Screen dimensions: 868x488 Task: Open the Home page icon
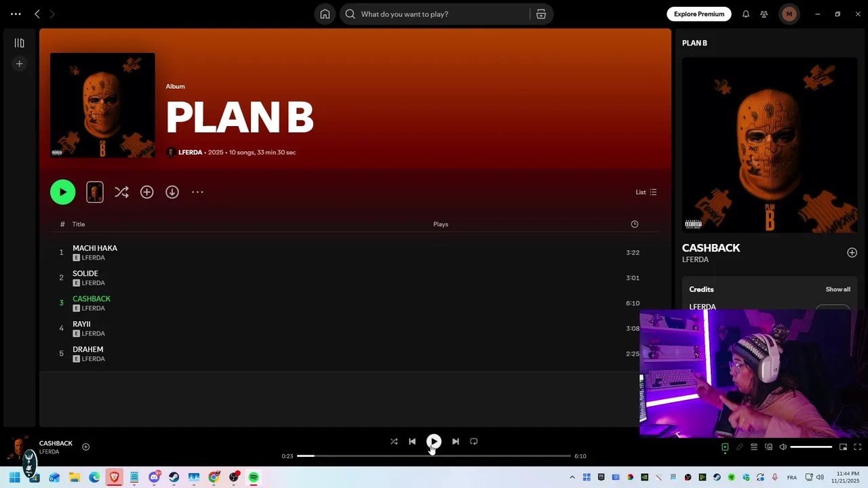click(325, 14)
